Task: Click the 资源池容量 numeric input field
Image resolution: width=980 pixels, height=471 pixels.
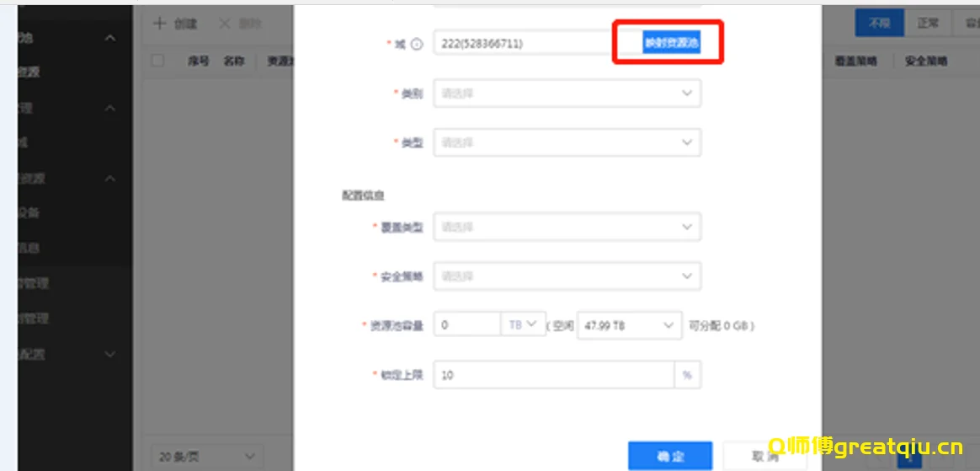Action: pos(467,325)
